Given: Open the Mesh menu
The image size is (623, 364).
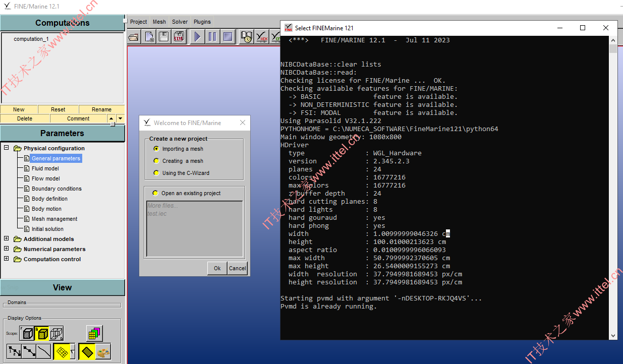Looking at the screenshot, I should 159,22.
